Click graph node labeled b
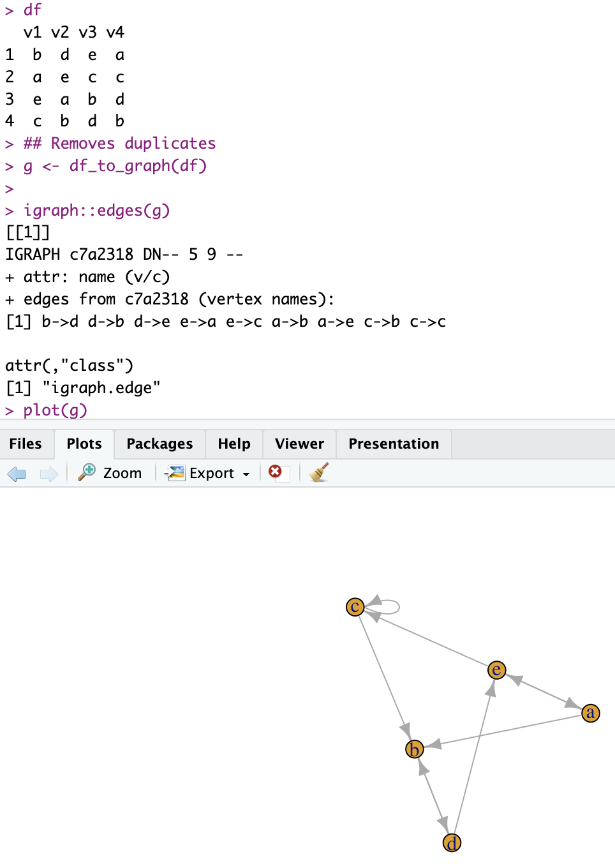 tap(415, 749)
